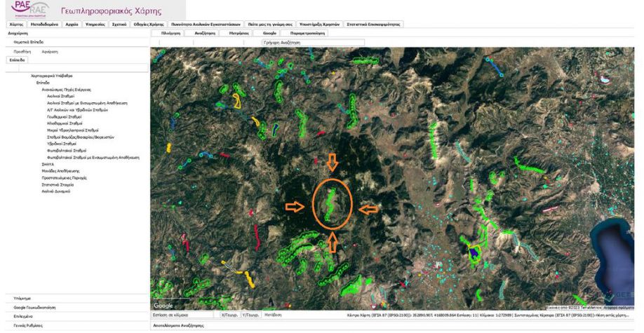
Task: Click the Χ/Γεωγρ. coordinate field
Action: coord(229,315)
